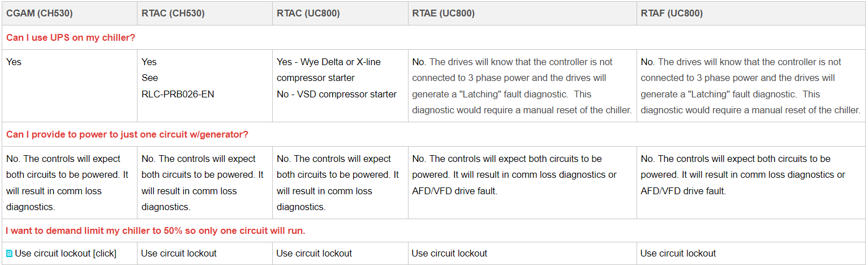
Task: Select the CGAM comm loss diagnostics cell
Action: [69, 183]
